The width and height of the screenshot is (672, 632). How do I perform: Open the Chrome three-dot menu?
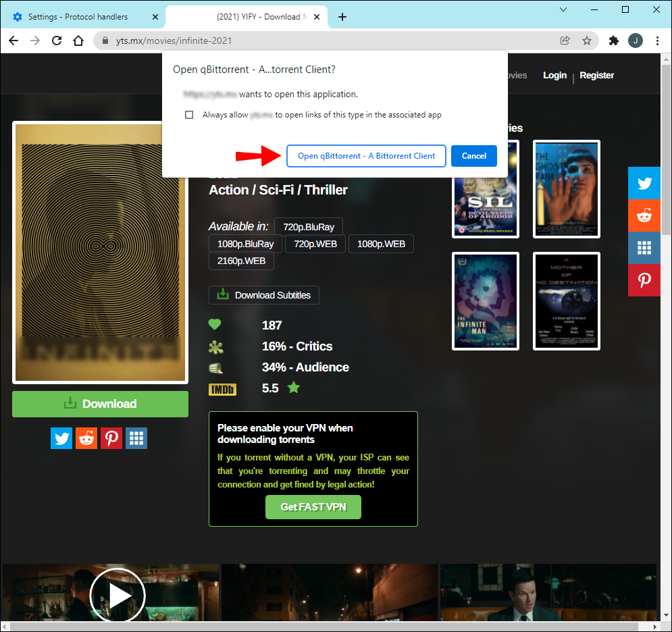(657, 41)
